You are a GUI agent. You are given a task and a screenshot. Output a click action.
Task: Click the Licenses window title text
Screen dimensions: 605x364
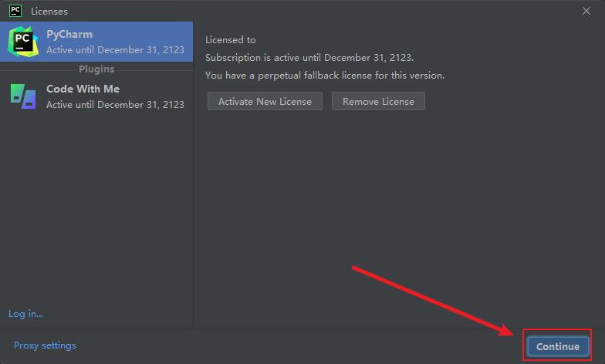pos(49,12)
